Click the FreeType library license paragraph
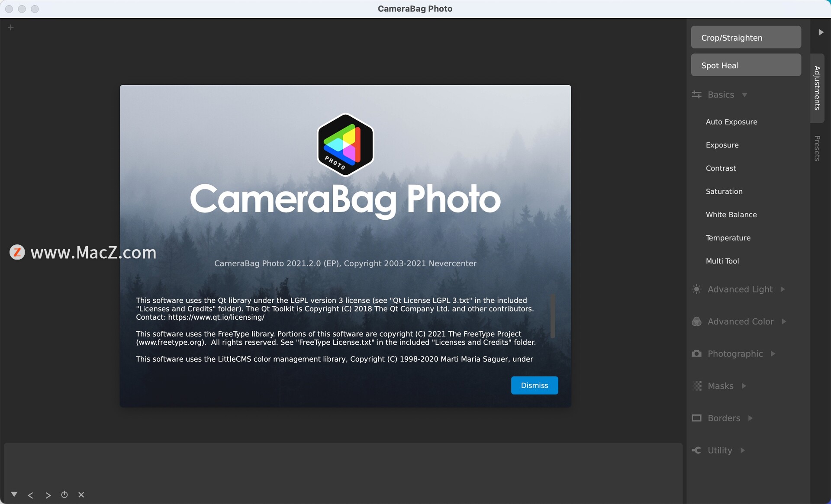Viewport: 831px width, 504px height. pos(336,338)
